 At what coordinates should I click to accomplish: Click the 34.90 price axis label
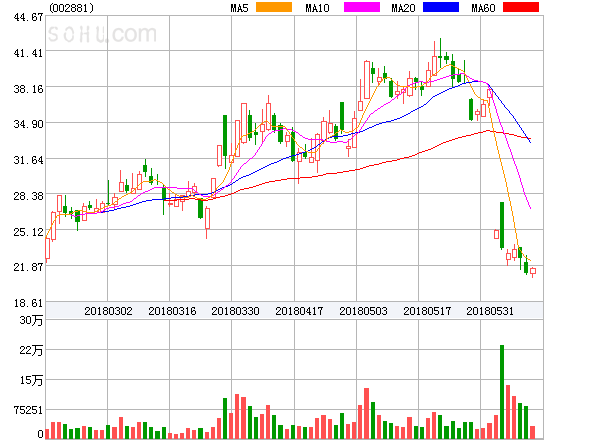tap(28, 124)
